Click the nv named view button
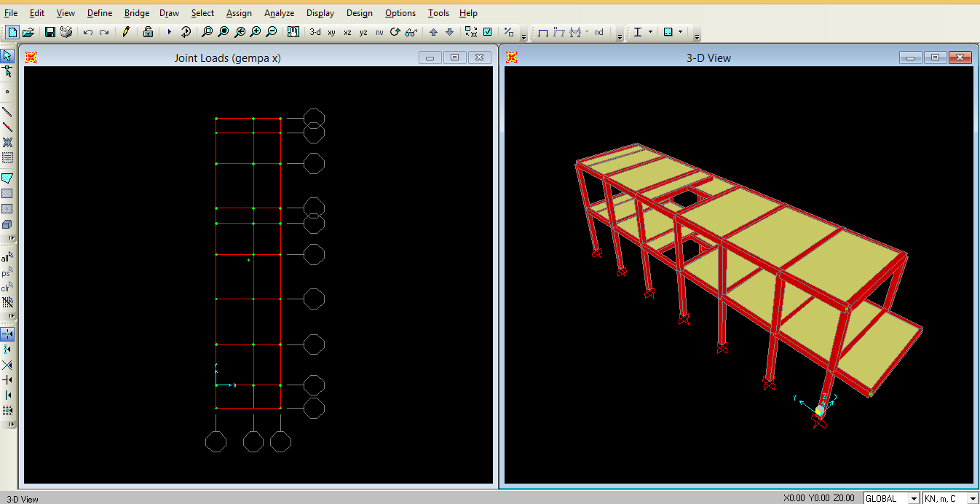 coord(379,32)
